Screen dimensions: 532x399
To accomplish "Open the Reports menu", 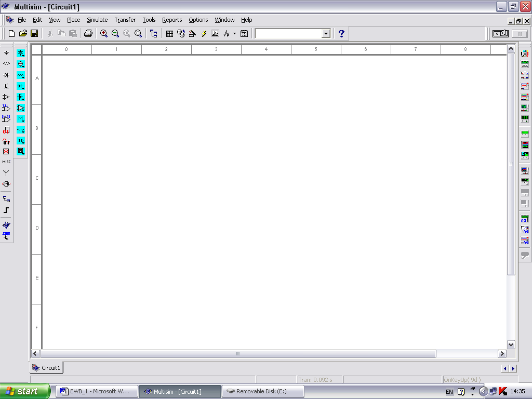I will 172,20.
